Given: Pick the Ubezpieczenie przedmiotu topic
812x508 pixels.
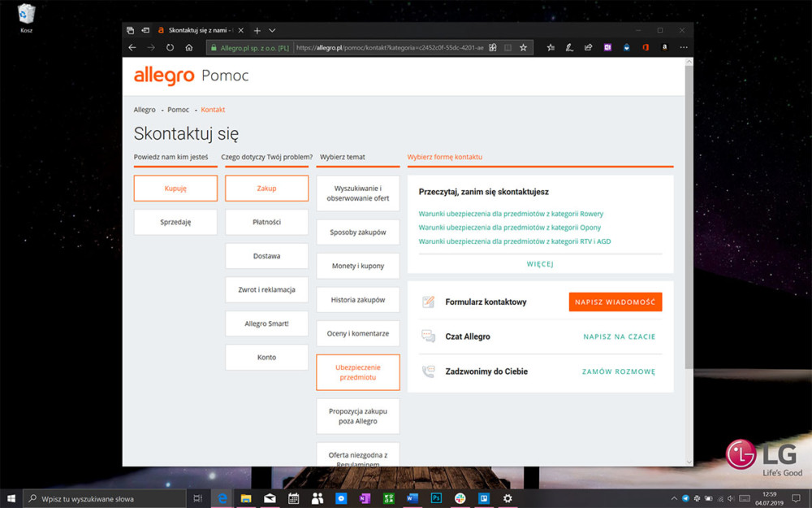Looking at the screenshot, I should click(x=358, y=372).
